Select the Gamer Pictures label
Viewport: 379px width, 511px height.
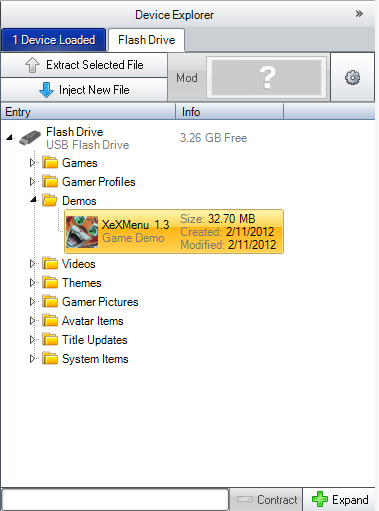click(100, 302)
